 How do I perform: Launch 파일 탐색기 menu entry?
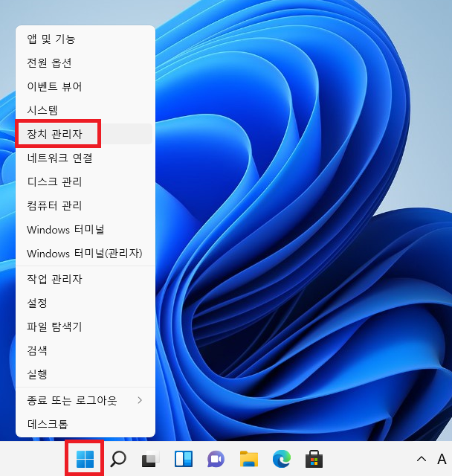[x=85, y=327]
